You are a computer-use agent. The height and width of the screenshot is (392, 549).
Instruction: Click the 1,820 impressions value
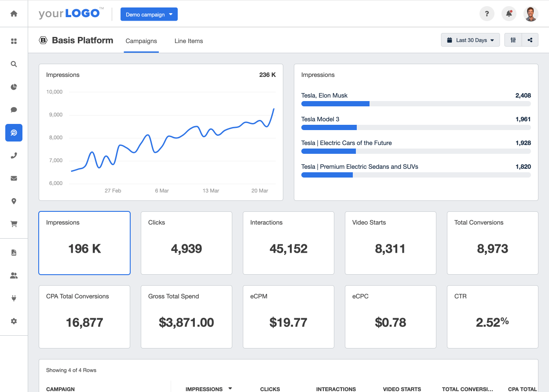(523, 167)
